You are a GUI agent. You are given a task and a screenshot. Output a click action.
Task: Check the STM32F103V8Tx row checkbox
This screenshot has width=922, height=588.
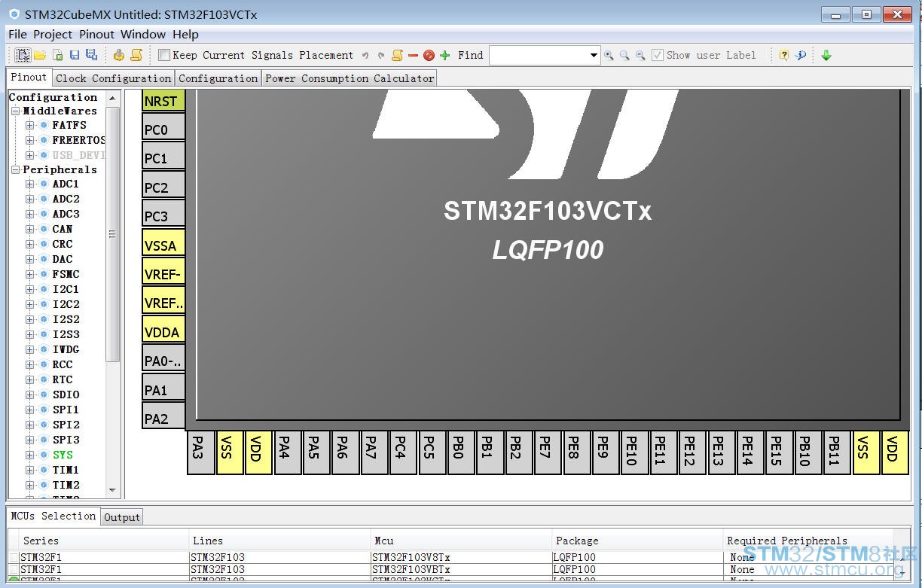(x=14, y=558)
